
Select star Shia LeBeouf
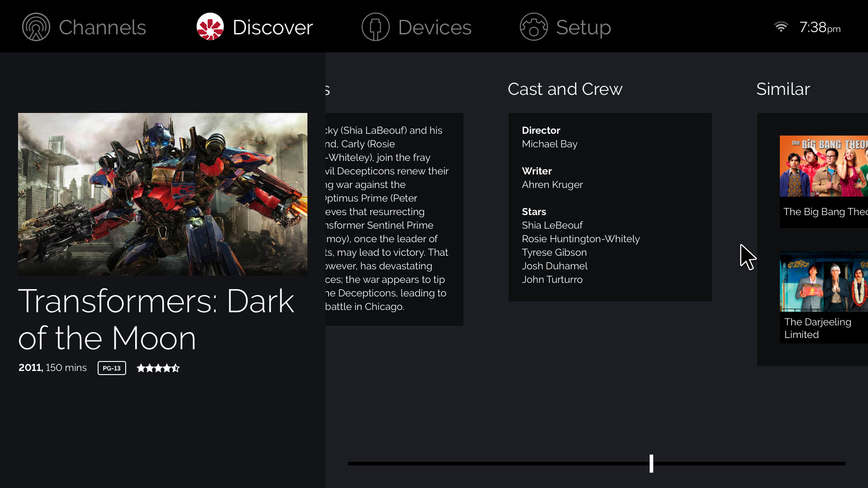coord(552,225)
